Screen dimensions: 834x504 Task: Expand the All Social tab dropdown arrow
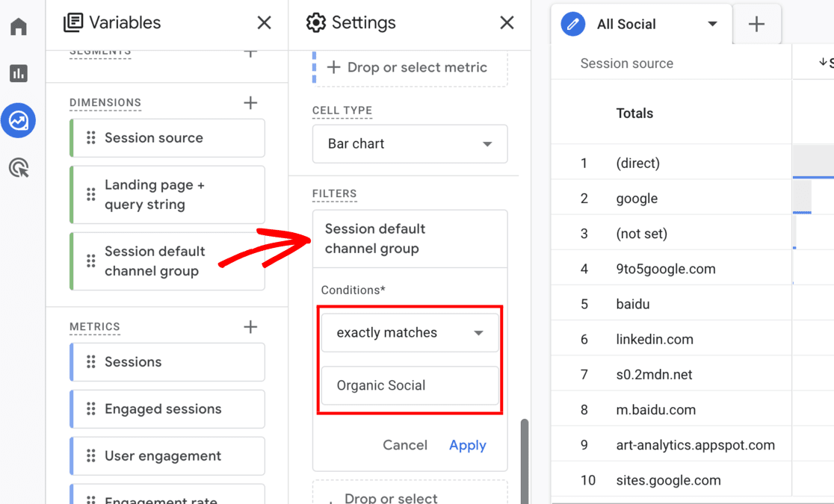(x=712, y=24)
